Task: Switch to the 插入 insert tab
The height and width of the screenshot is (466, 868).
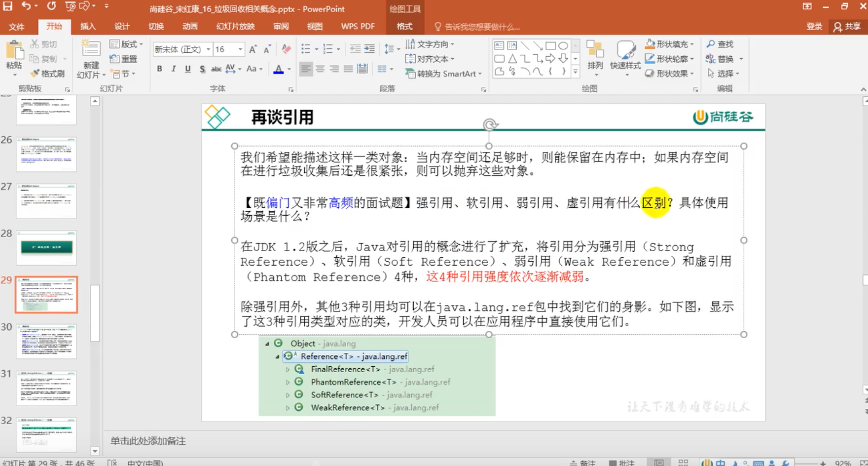Action: tap(88, 26)
